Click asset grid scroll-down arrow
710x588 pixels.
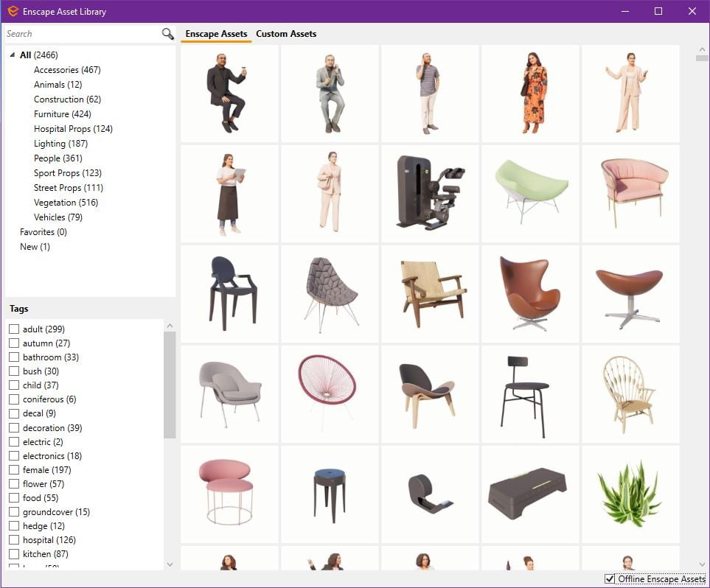(702, 564)
